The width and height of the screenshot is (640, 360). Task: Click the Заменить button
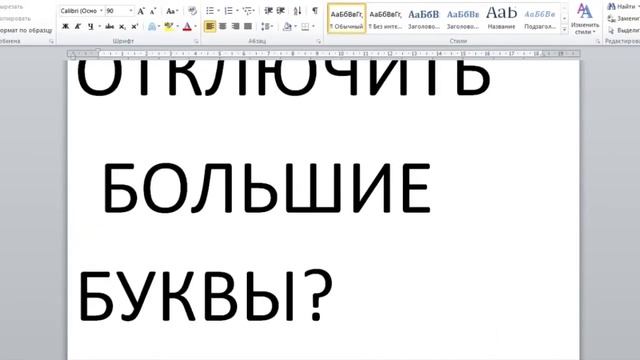[623, 18]
